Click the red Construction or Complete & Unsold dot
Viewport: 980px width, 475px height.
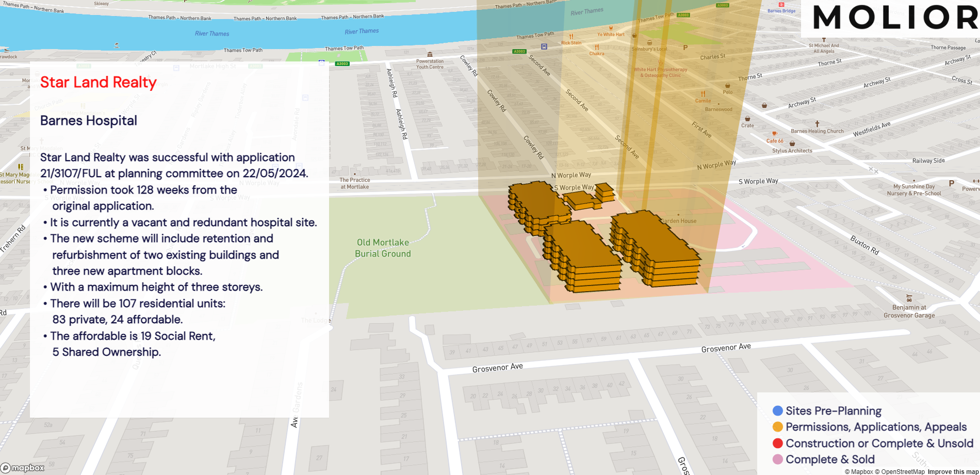point(778,444)
